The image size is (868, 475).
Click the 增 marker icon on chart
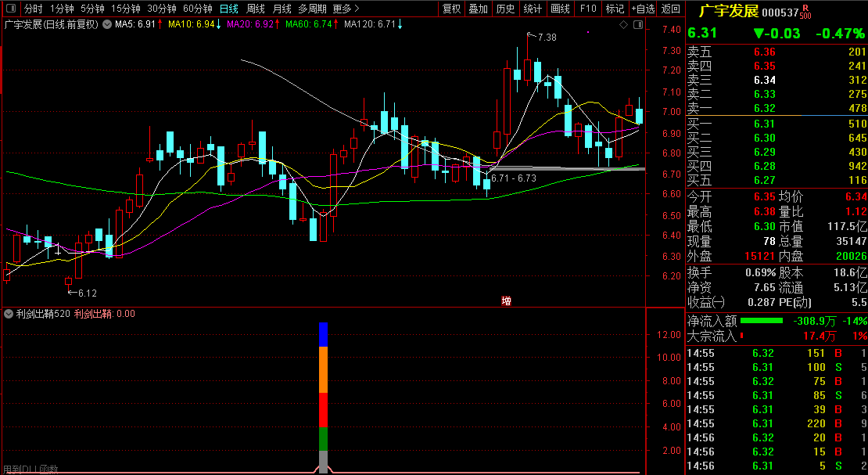506,300
